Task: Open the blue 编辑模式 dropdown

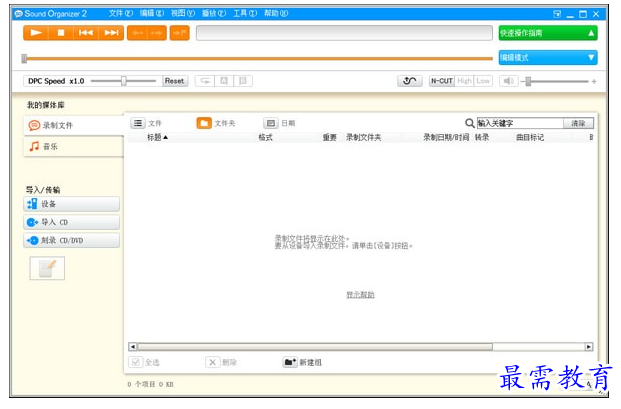Action: [x=548, y=57]
